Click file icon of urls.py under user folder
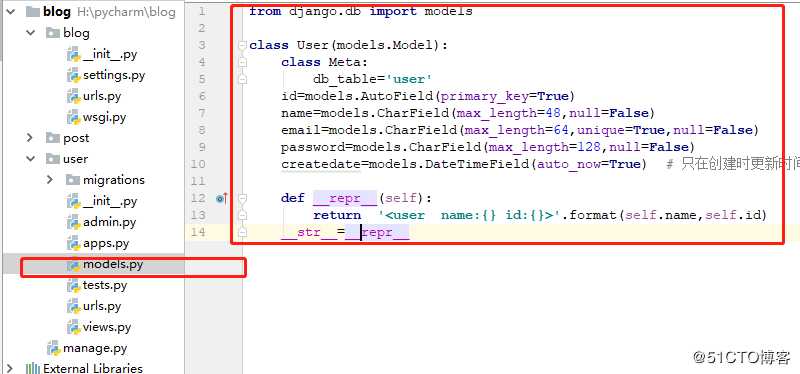 pos(74,306)
